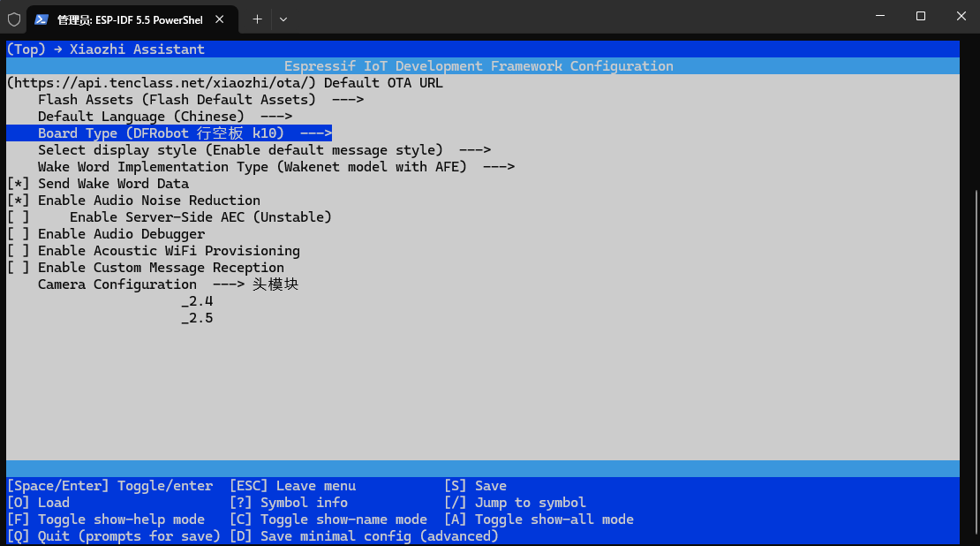Enable the Custom Message Reception checkbox
The width and height of the screenshot is (980, 546).
19,269
